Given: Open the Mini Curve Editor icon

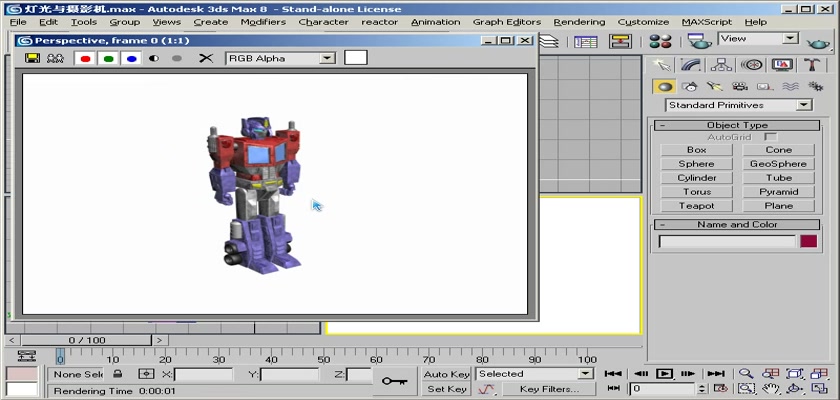Looking at the screenshot, I should pos(26,356).
